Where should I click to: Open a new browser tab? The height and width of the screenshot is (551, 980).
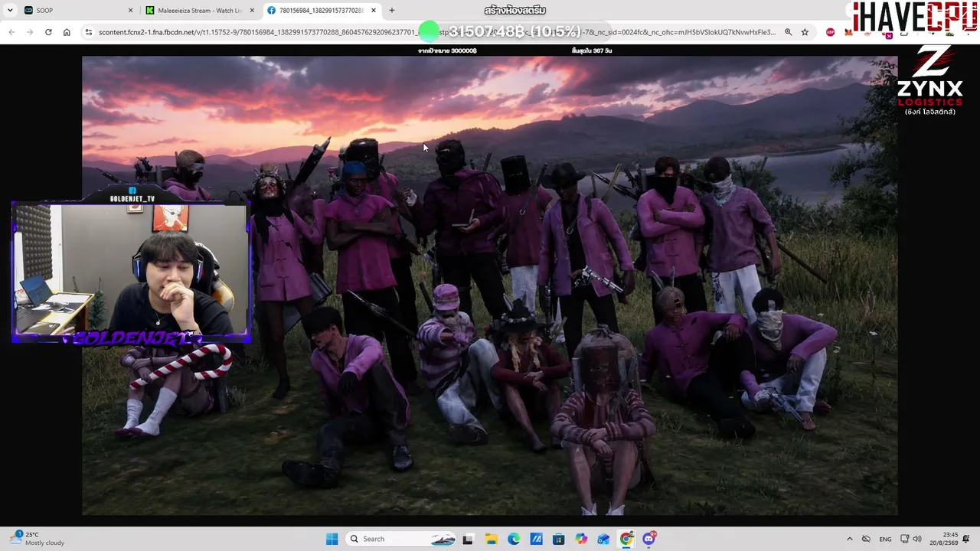click(x=392, y=11)
